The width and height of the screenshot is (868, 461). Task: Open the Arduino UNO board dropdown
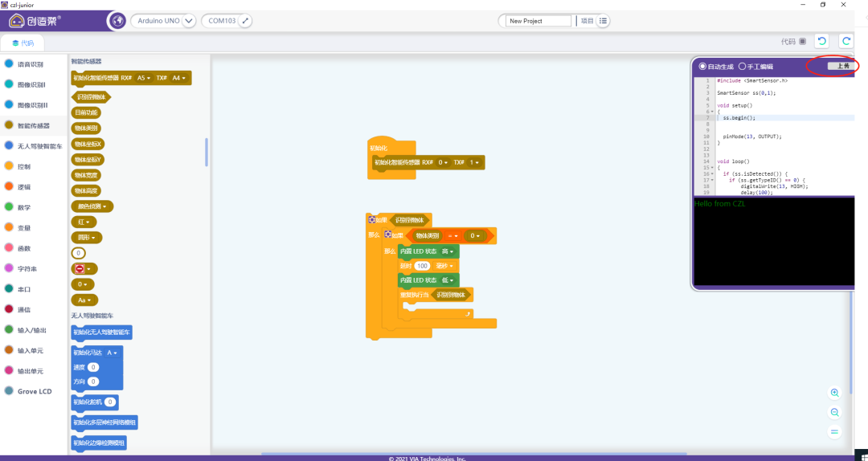(x=188, y=21)
